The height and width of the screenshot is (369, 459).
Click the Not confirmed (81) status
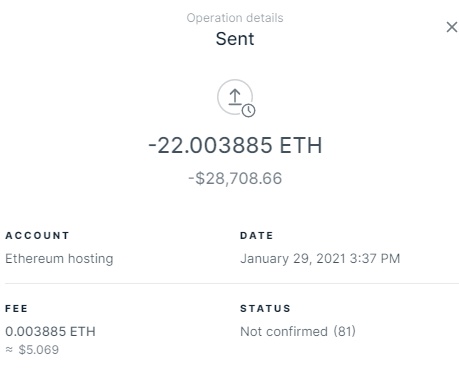click(x=298, y=331)
